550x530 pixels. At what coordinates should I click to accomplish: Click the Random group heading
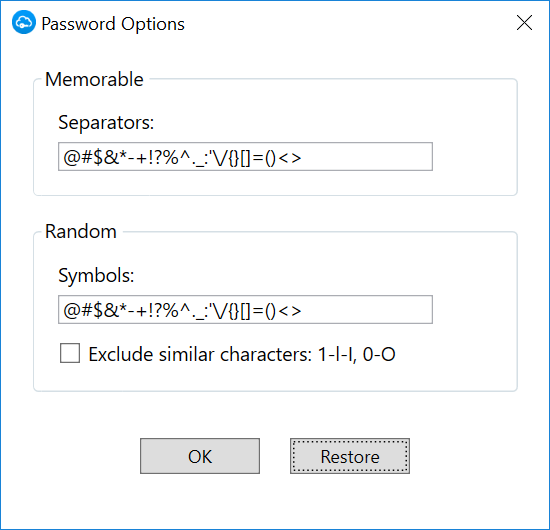point(81,232)
